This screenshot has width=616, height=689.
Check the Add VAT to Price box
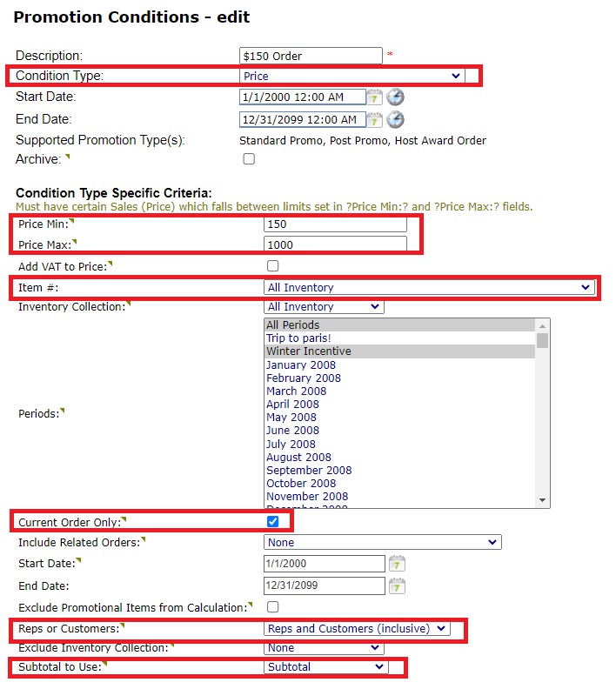click(x=273, y=265)
